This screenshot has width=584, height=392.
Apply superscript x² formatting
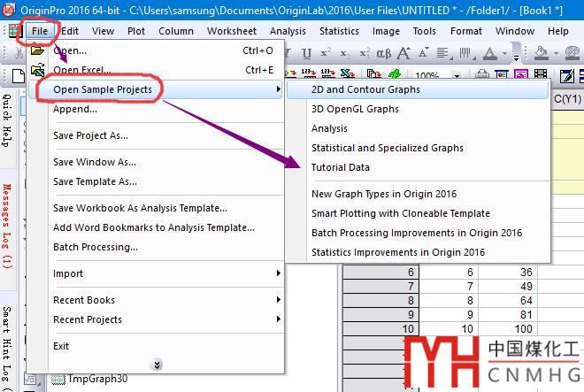326,53
